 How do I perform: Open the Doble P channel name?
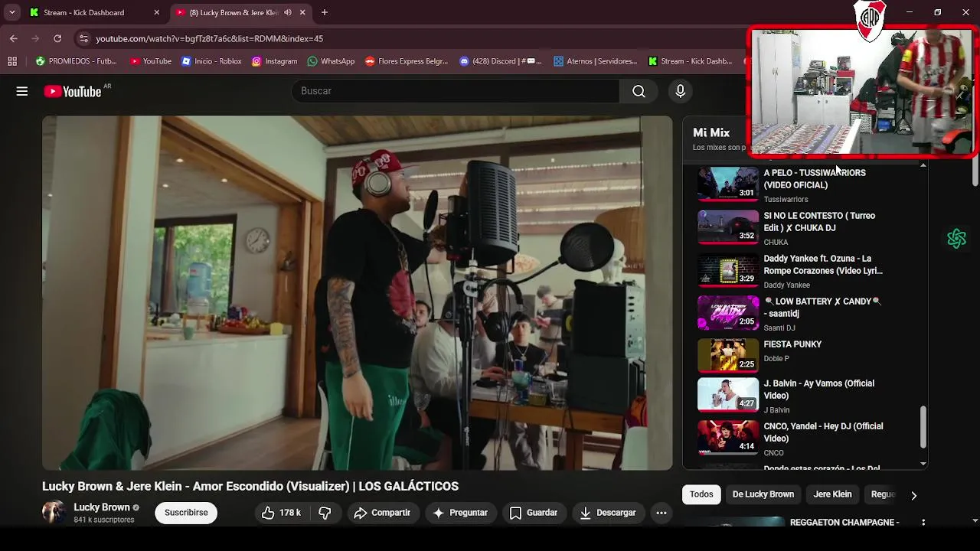coord(776,358)
